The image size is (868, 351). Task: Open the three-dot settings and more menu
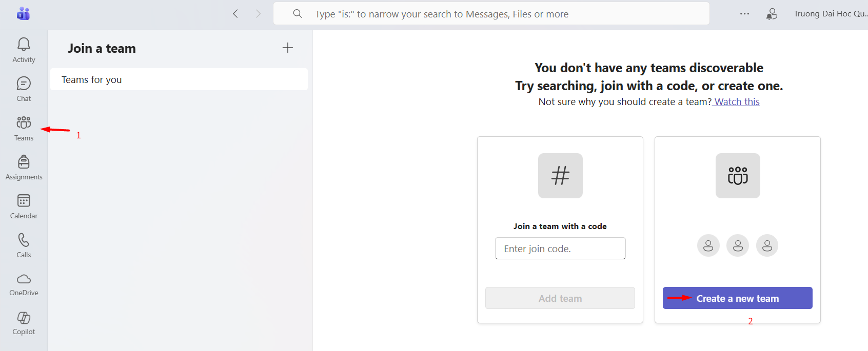744,14
